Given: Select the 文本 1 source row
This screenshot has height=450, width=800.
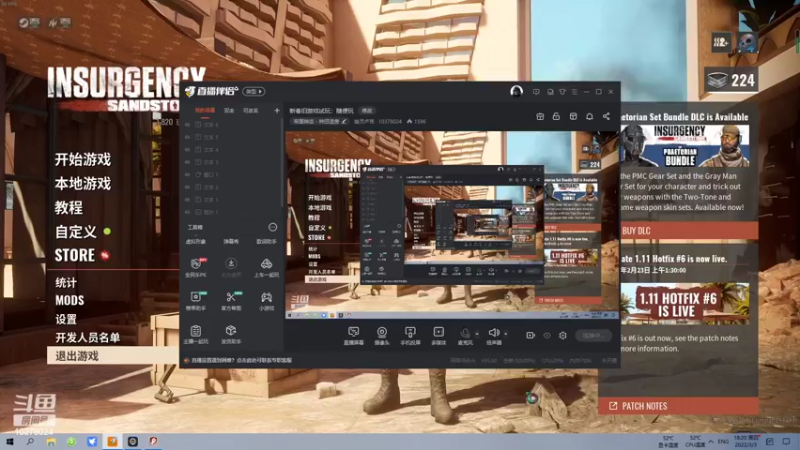Looking at the screenshot, I should tap(231, 199).
